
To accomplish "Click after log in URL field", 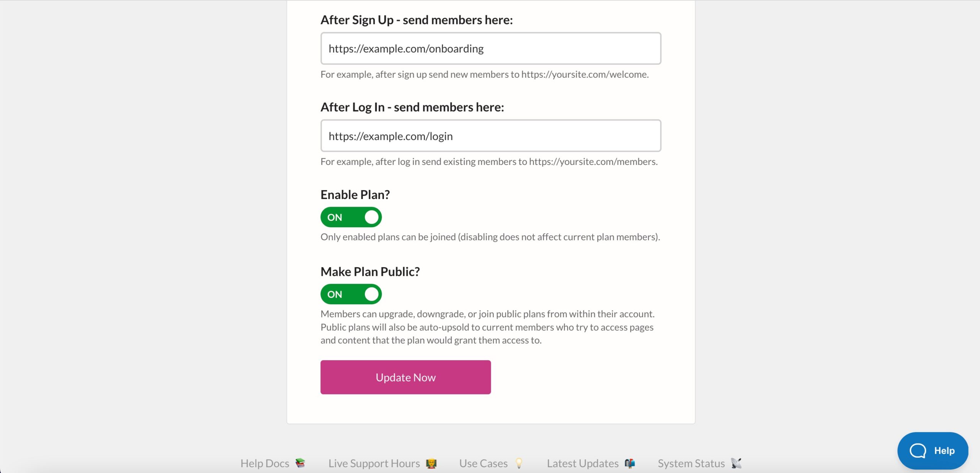I will pos(489,135).
